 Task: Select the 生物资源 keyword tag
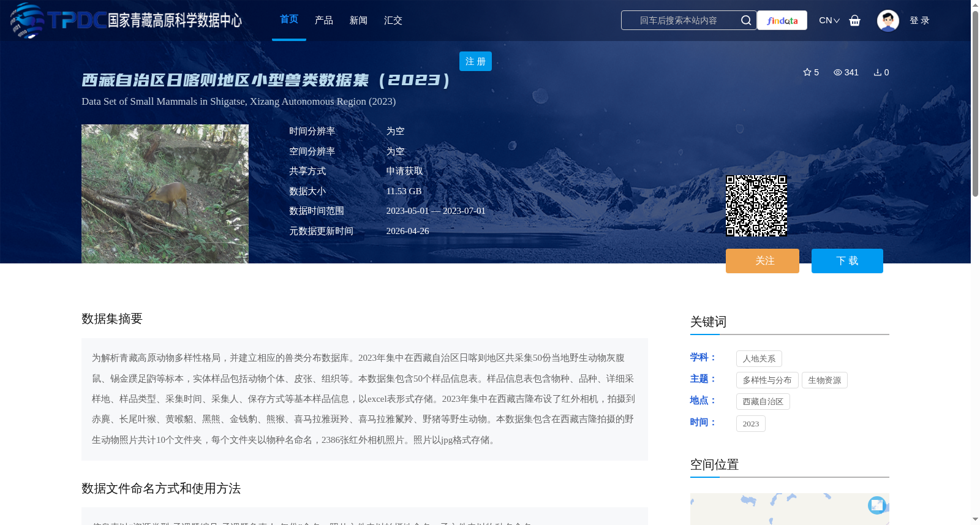(824, 380)
